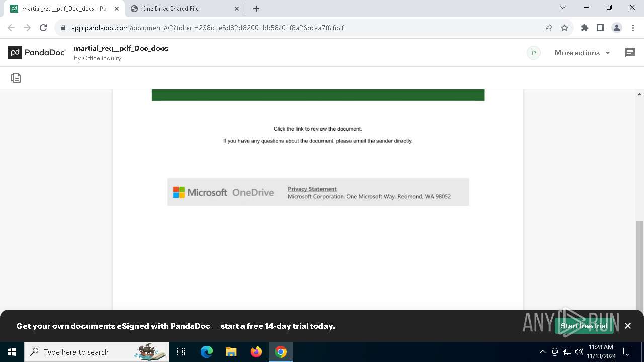The height and width of the screenshot is (362, 644).
Task: Open the notification center icon
Action: coord(627,352)
